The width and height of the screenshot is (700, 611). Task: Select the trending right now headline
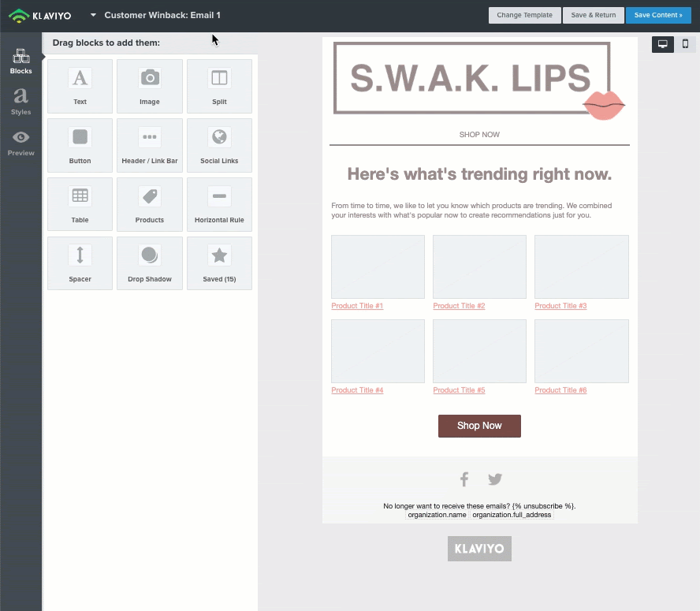tap(479, 174)
